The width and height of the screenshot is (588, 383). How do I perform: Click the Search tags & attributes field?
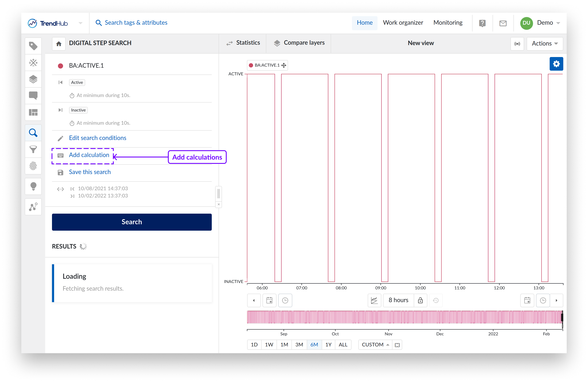click(x=136, y=23)
